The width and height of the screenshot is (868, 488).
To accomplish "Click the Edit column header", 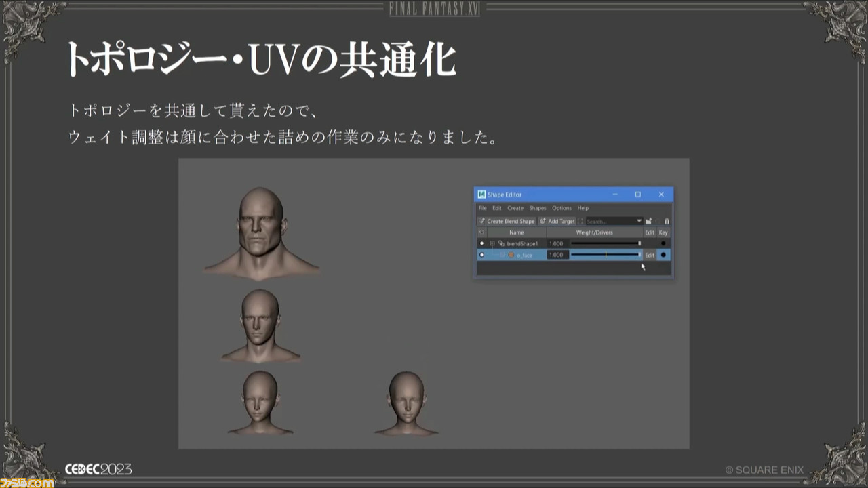I will pyautogui.click(x=650, y=232).
